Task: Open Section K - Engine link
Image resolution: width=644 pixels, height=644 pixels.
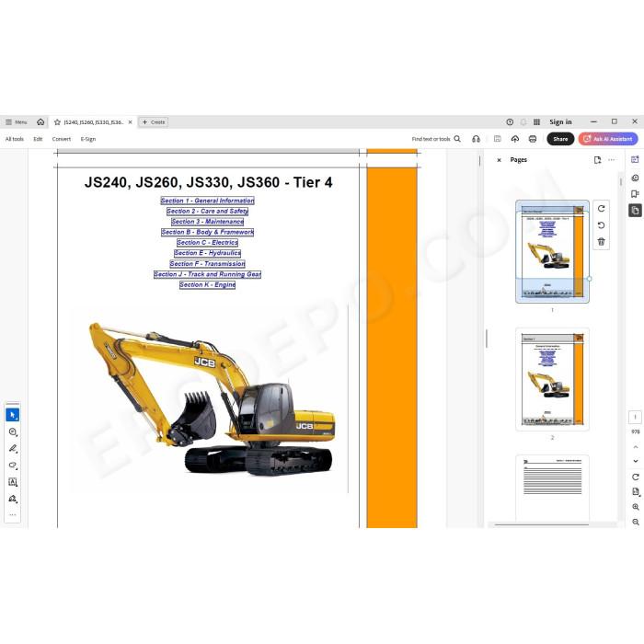Action: tap(207, 285)
